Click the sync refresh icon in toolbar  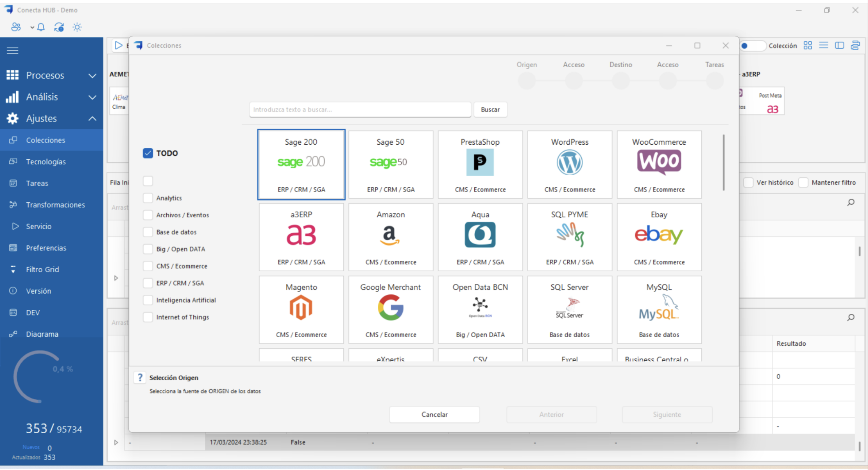coord(59,27)
